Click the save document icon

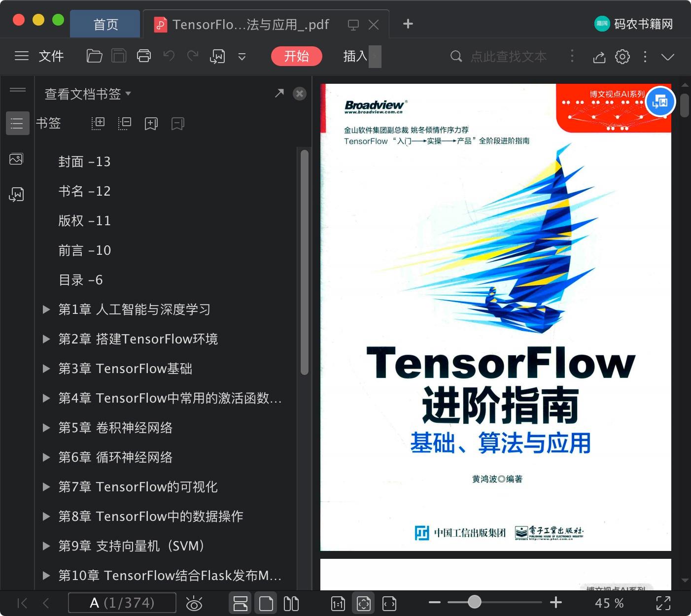[x=119, y=56]
